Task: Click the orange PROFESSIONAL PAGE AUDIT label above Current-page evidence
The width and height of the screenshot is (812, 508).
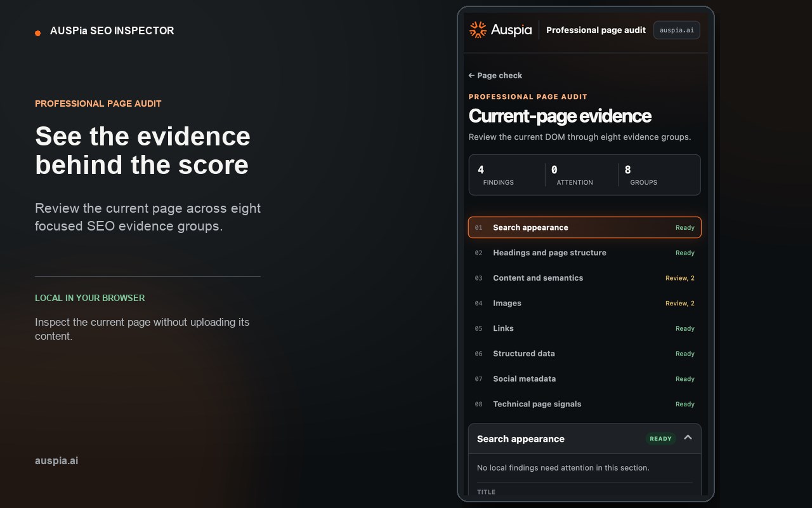Action: point(528,97)
